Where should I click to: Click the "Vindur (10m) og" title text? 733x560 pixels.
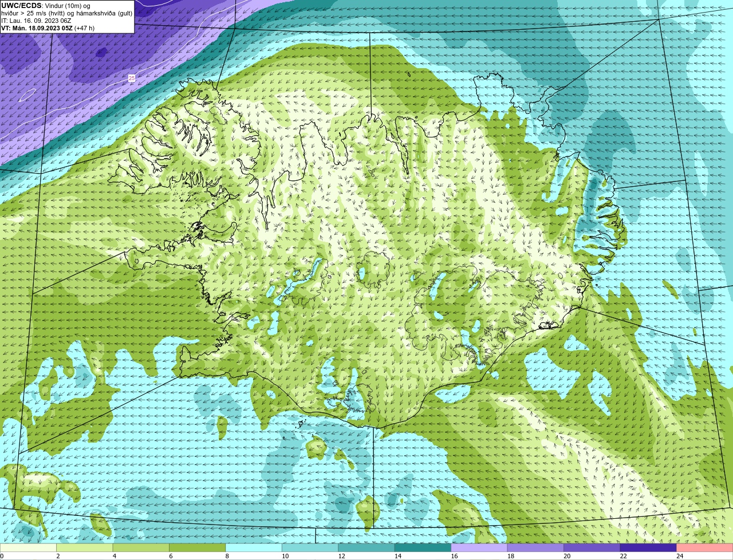(68, 6)
